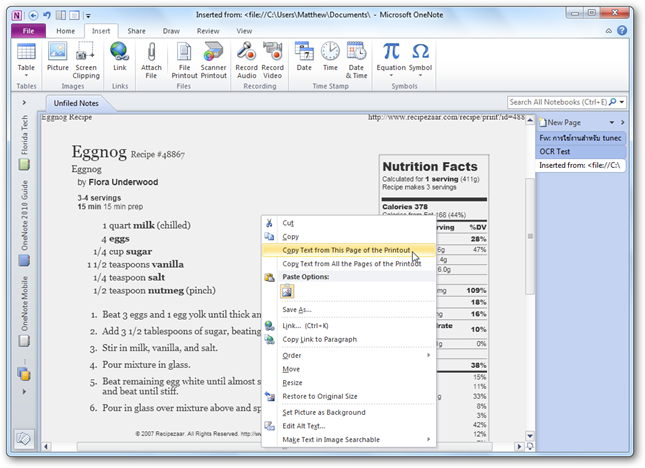The image size is (645, 468).
Task: Insert a Picture from the ribbon
Action: [58, 57]
